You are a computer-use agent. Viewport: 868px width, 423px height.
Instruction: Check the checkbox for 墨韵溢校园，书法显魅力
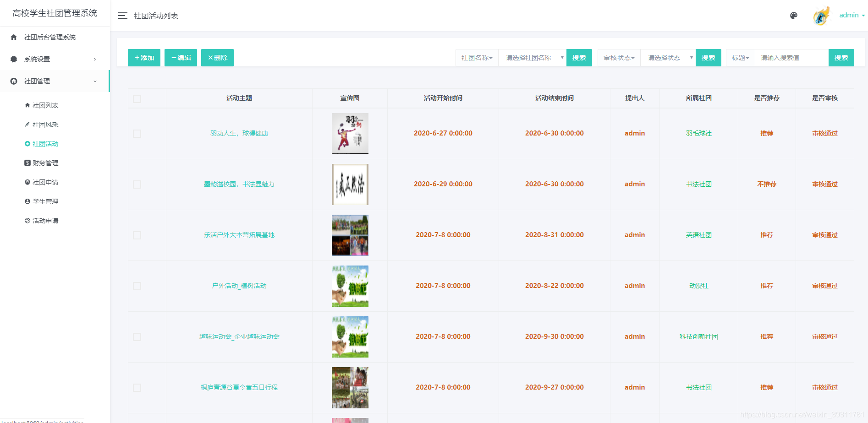137,184
